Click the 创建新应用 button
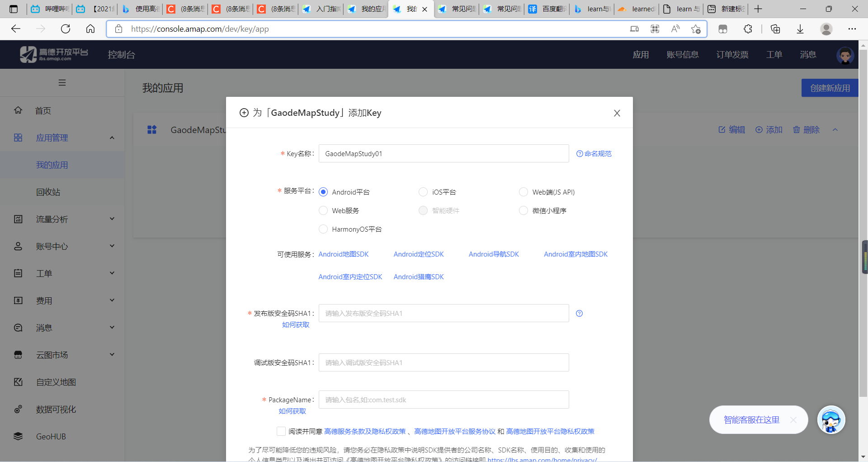868x462 pixels. 830,88
